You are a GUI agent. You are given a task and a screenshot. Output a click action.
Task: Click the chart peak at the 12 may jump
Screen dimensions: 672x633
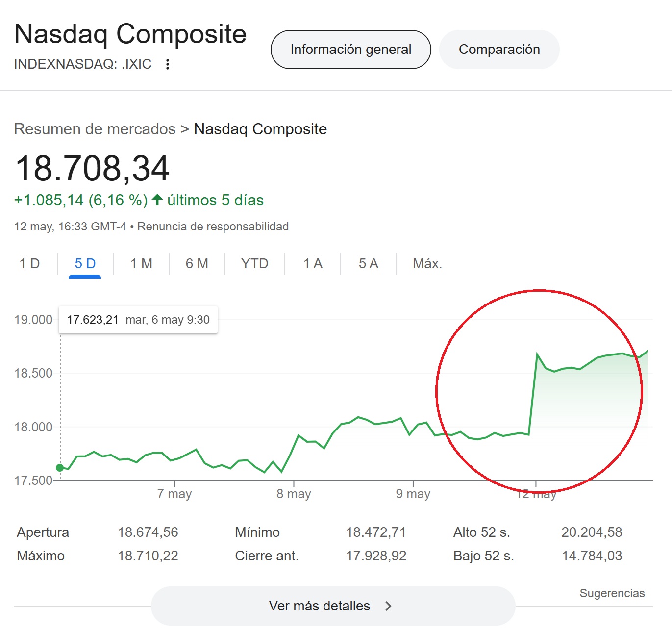click(x=537, y=354)
